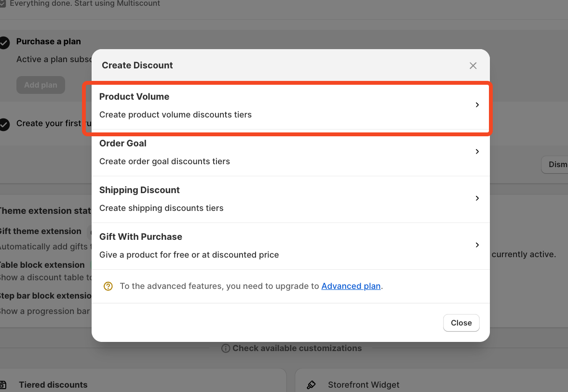
Task: Click the info icon beside Check available customizations
Action: (x=225, y=348)
